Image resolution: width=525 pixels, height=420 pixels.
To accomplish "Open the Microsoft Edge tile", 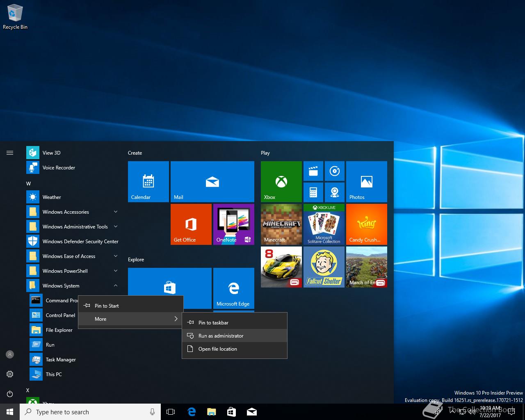I will click(234, 288).
